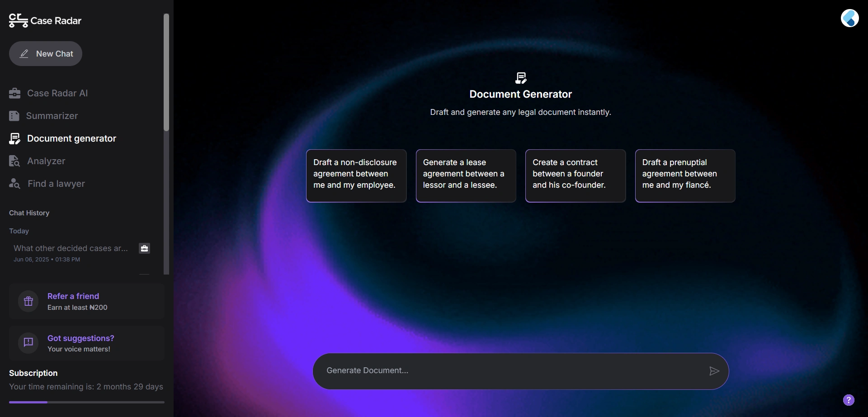Click the send arrow icon
The width and height of the screenshot is (868, 417).
714,371
